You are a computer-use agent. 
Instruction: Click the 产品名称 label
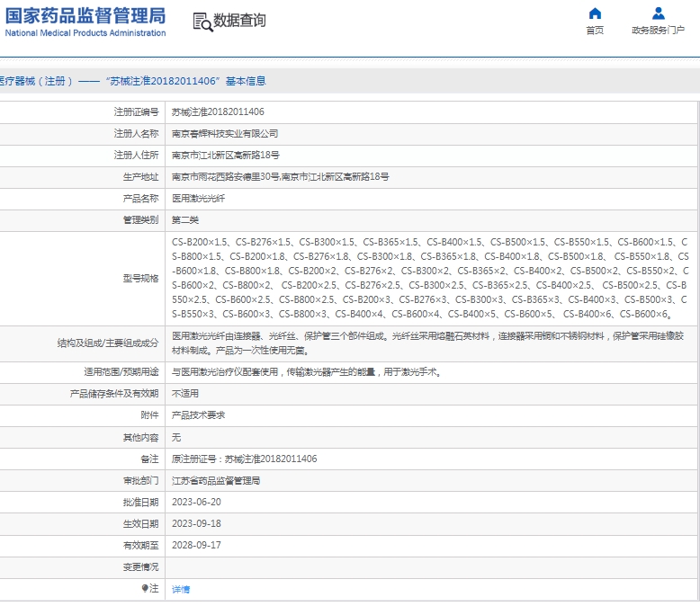tap(140, 199)
